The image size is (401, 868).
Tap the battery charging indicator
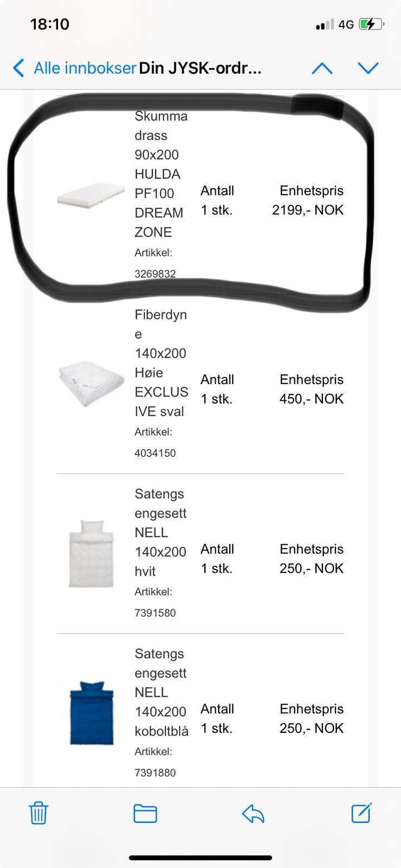pyautogui.click(x=372, y=24)
